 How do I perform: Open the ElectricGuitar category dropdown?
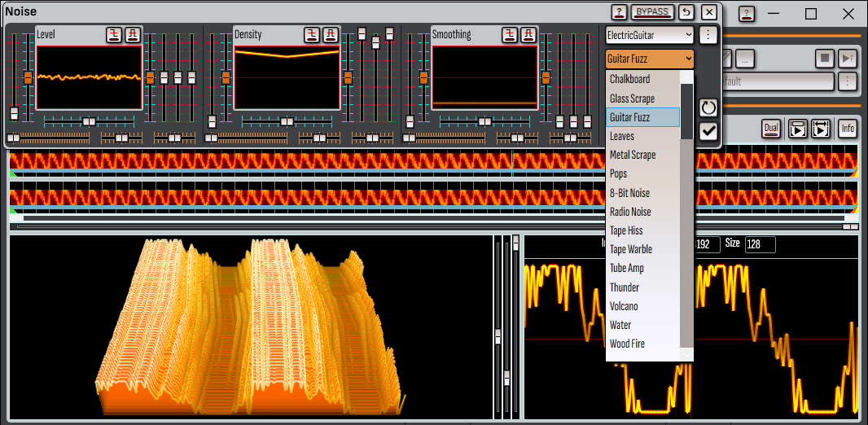pyautogui.click(x=649, y=35)
